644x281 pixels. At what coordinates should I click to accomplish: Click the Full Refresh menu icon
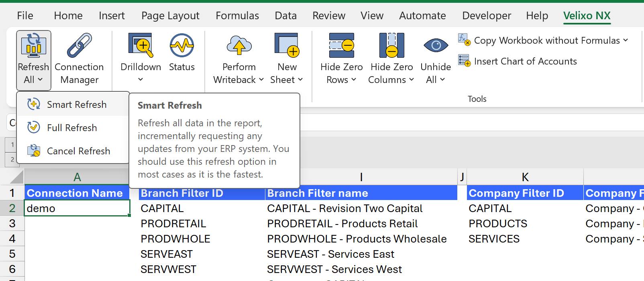coord(34,127)
